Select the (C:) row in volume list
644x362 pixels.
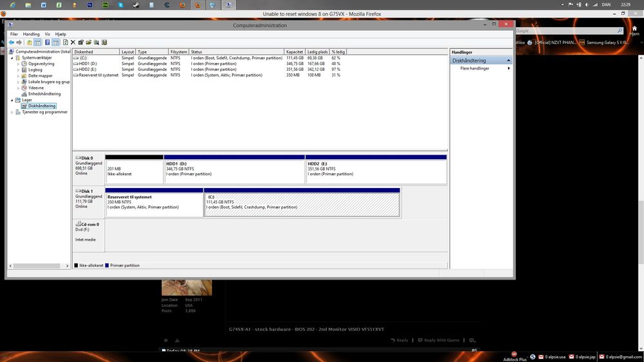(210, 58)
